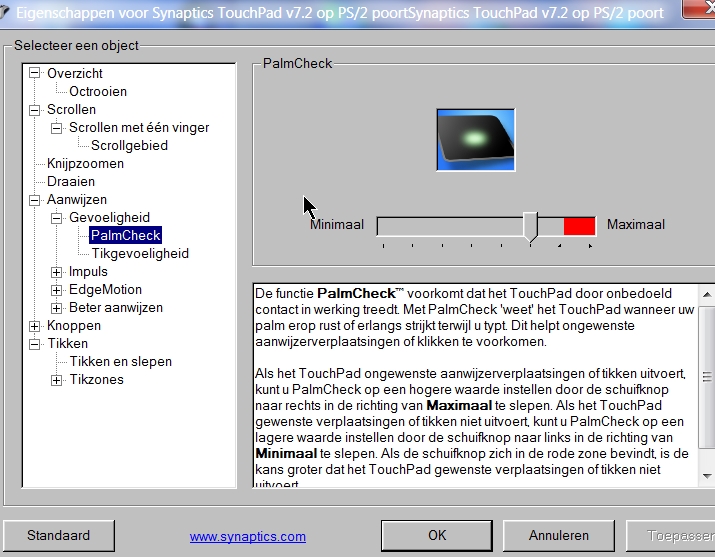Collapse the Scrollen tree node
Viewport: 715px width, 557px height.
click(x=36, y=109)
